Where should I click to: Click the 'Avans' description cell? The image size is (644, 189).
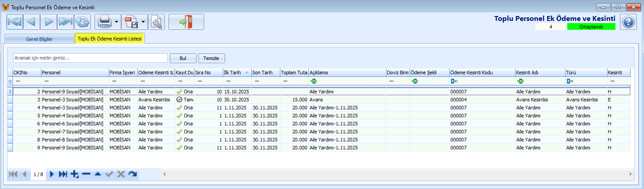click(x=347, y=100)
